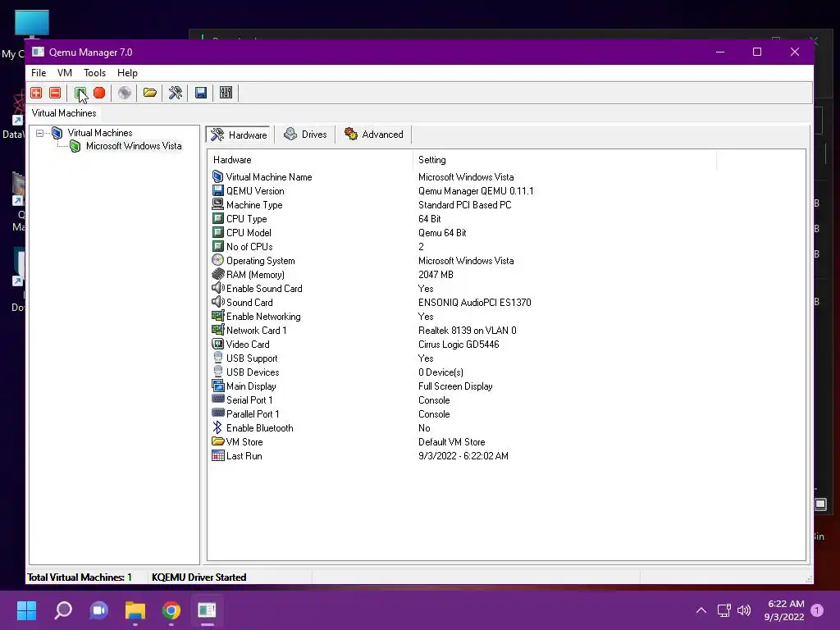Image resolution: width=840 pixels, height=630 pixels.
Task: Click the QEMU Version floppy icon
Action: click(217, 190)
